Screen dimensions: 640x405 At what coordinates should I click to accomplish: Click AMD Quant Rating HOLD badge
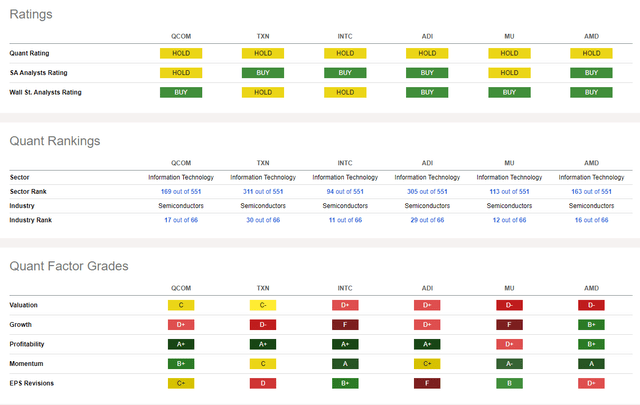click(x=591, y=53)
